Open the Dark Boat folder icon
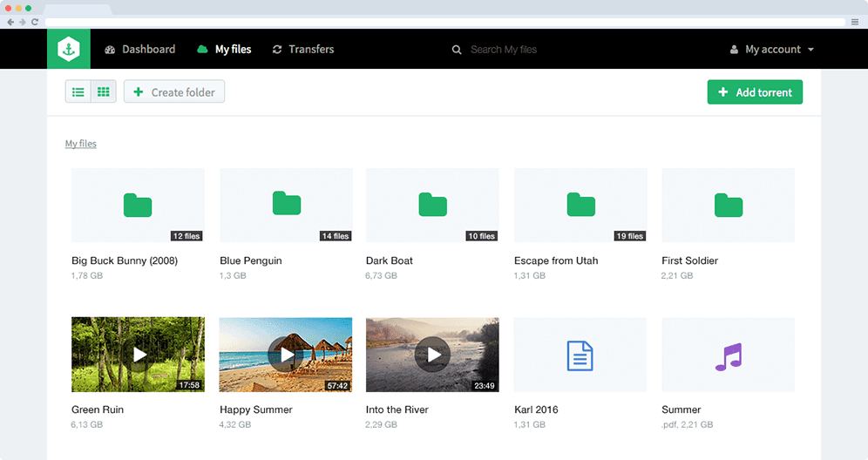Screen dimensions: 868x460 pyautogui.click(x=432, y=205)
